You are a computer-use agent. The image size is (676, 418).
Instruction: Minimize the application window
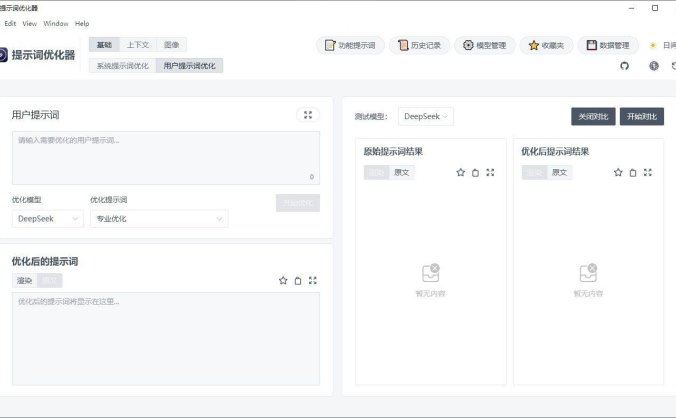(632, 8)
